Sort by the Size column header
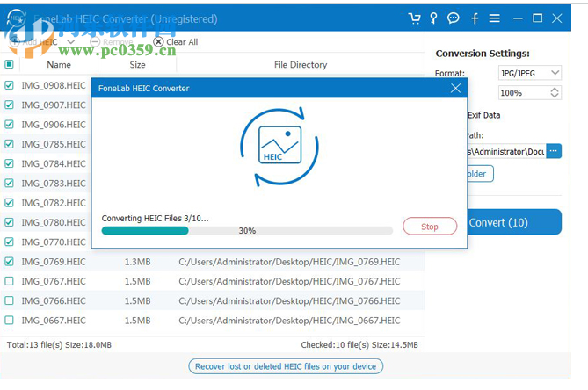588x390 pixels. pos(137,64)
